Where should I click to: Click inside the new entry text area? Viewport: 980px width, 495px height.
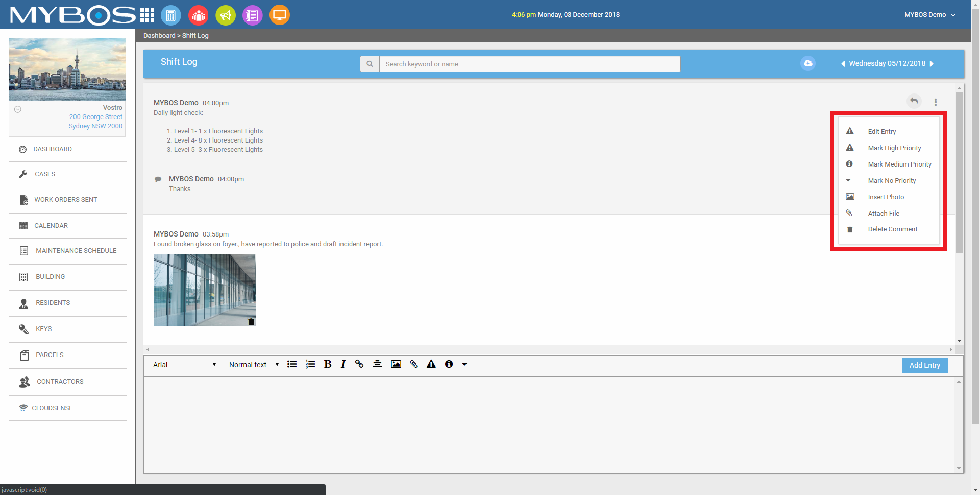point(549,425)
